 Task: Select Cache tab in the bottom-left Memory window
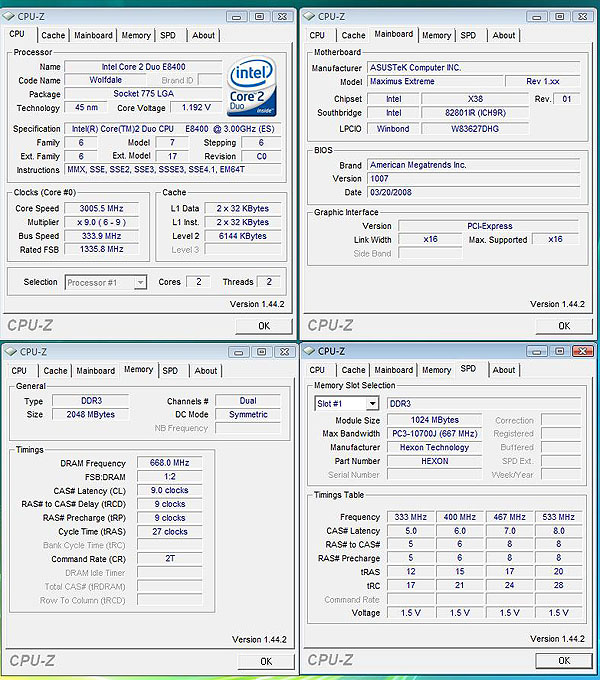pos(55,371)
